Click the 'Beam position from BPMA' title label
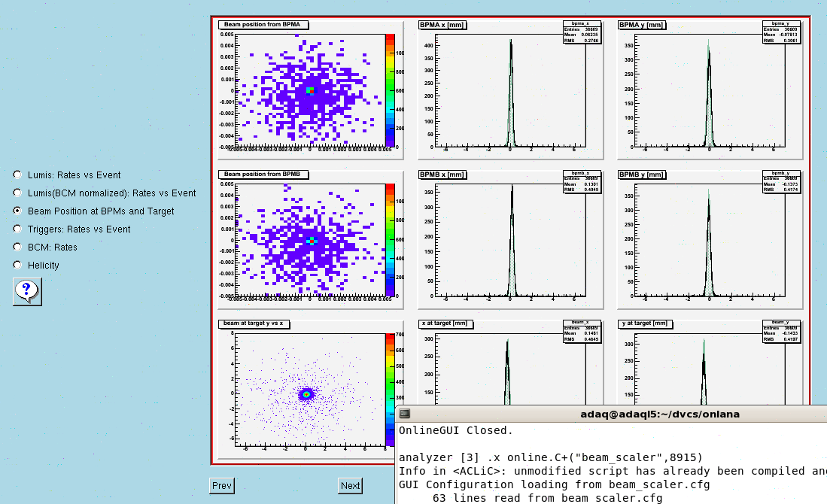 pyautogui.click(x=263, y=25)
